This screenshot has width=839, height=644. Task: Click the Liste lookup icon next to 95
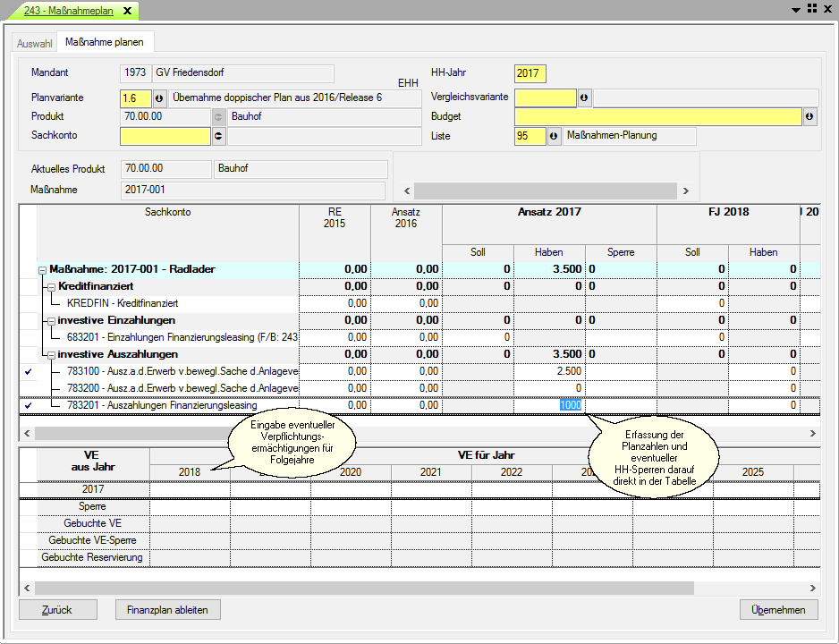(554, 136)
